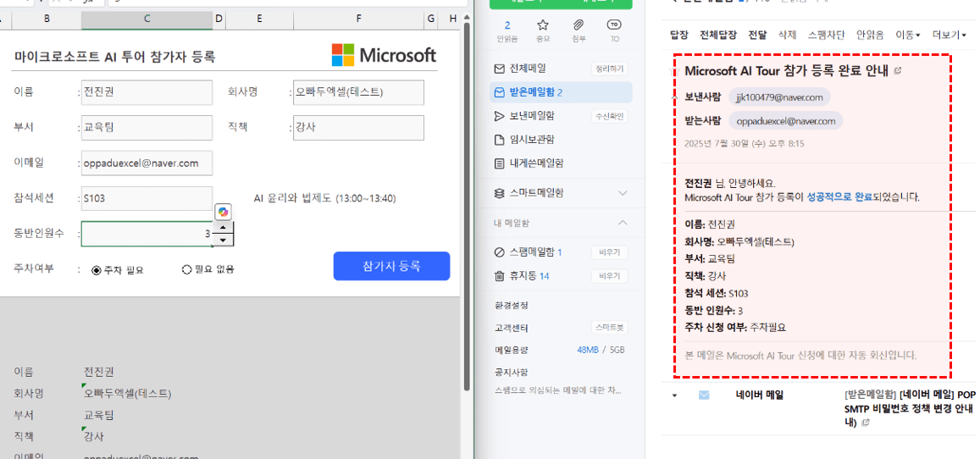Click the 부서 field showing 교육팀
The height and width of the screenshot is (459, 980).
[x=147, y=127]
